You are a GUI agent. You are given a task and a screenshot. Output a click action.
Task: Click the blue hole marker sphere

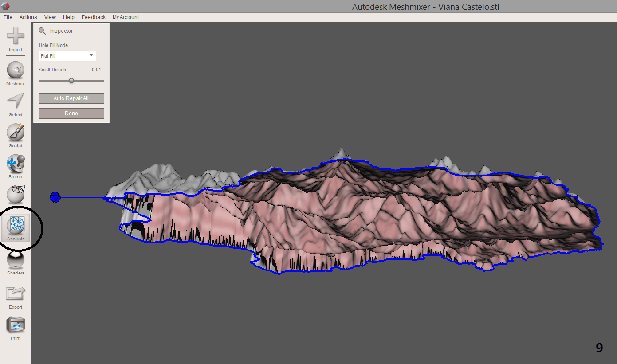point(55,197)
